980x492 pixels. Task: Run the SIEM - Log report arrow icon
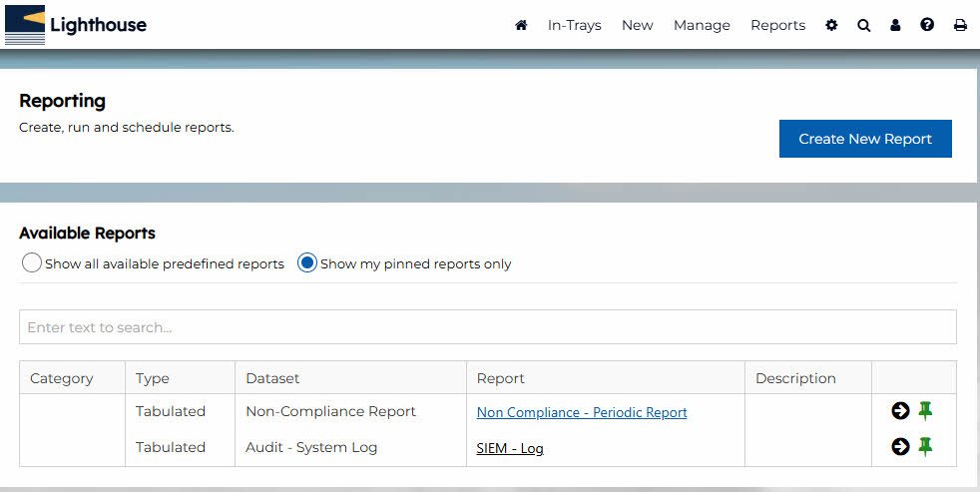click(x=900, y=447)
